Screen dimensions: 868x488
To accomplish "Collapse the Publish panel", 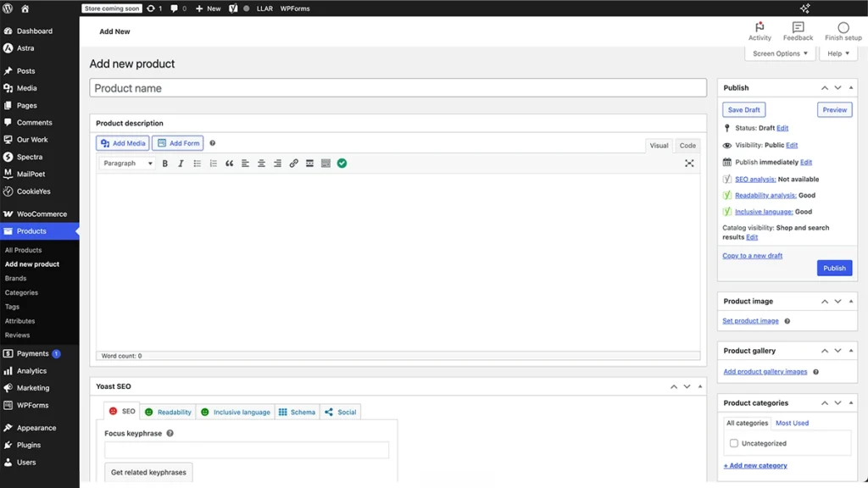I will 851,88.
